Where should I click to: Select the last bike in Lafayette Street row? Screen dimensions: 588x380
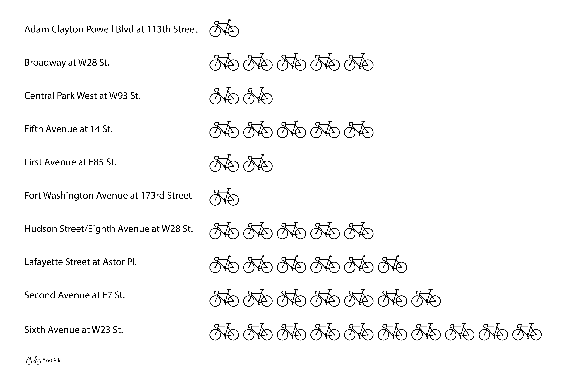click(392, 264)
